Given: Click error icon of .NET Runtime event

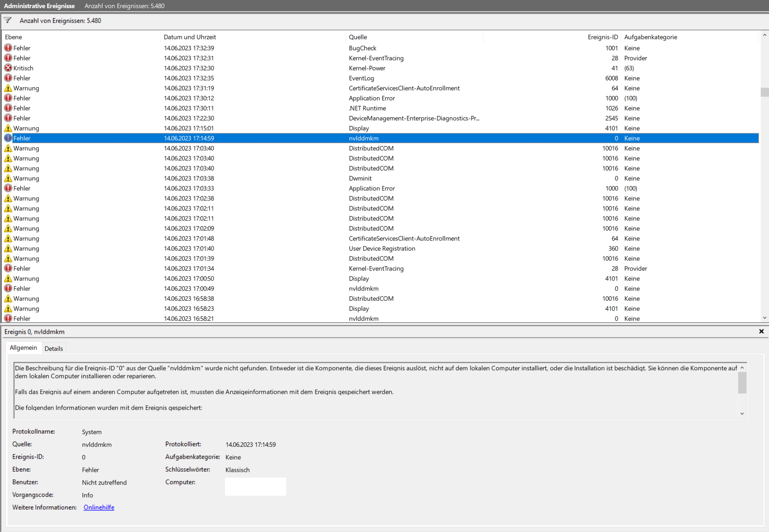Looking at the screenshot, I should 8,108.
